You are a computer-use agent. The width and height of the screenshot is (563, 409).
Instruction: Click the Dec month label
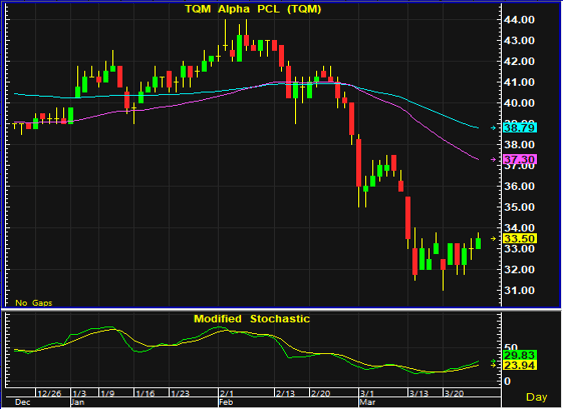click(x=23, y=402)
